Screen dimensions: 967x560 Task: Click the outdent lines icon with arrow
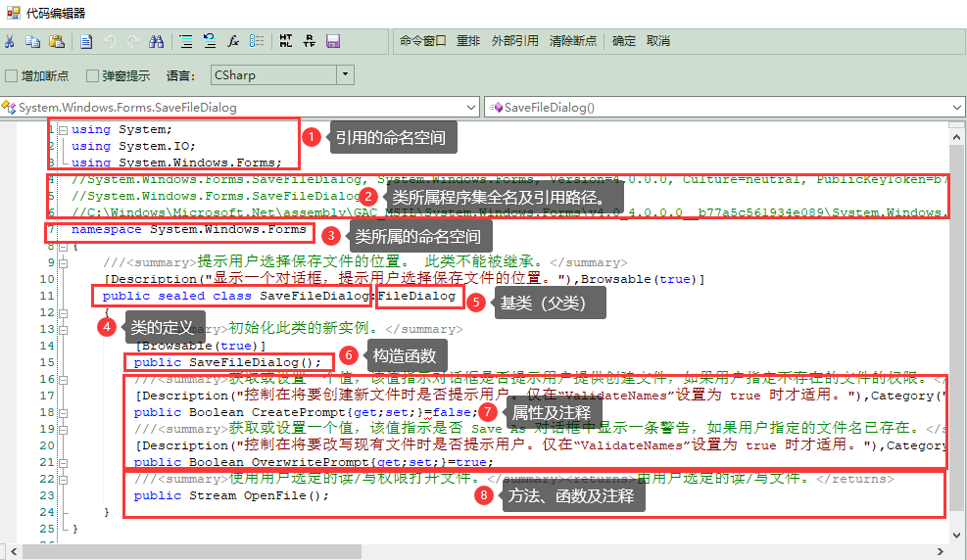210,41
